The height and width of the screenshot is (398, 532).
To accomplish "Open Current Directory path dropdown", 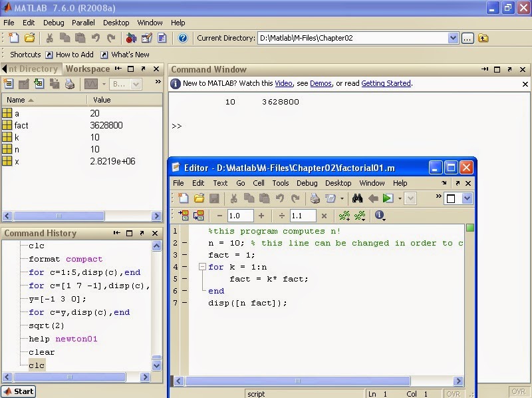I will pos(453,38).
